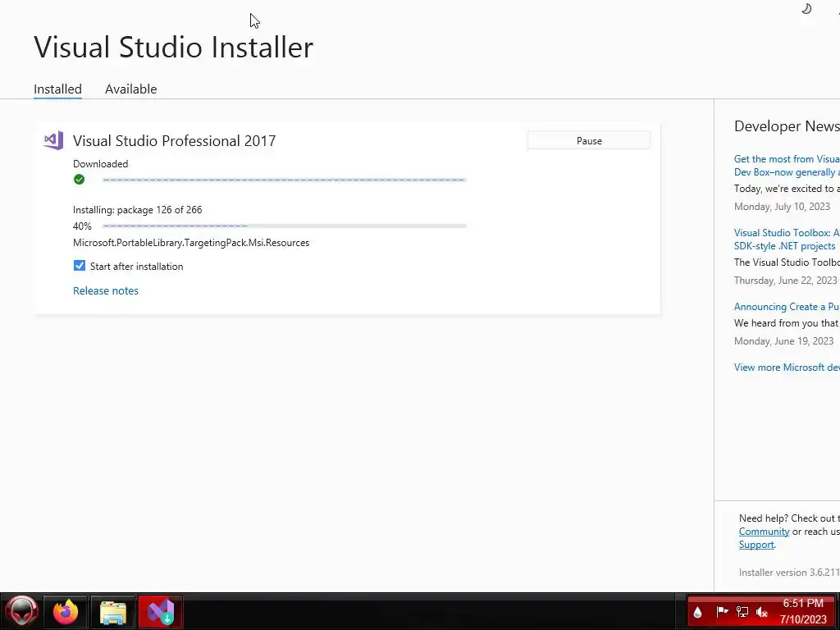Switch to the Available tab
This screenshot has height=630, width=840.
(x=130, y=89)
